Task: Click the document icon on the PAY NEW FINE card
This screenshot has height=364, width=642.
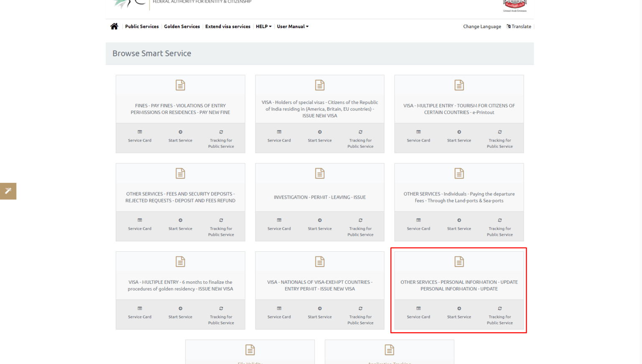Action: pos(180,85)
